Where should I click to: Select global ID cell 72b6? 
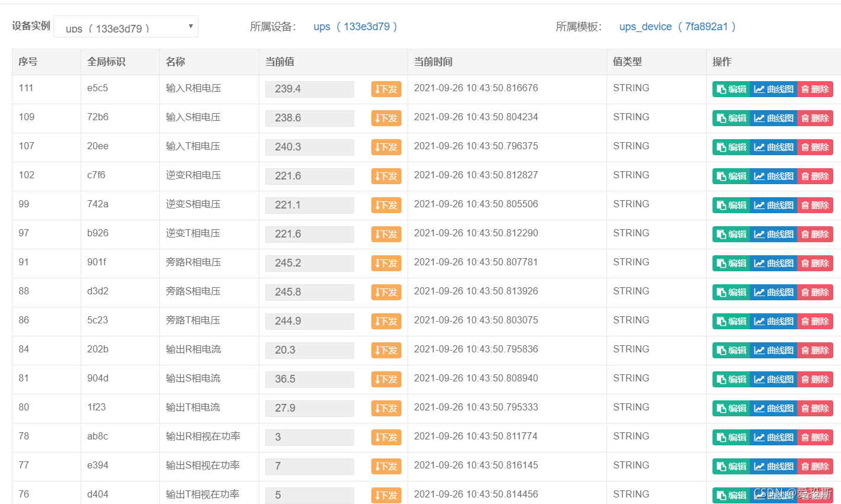[98, 117]
